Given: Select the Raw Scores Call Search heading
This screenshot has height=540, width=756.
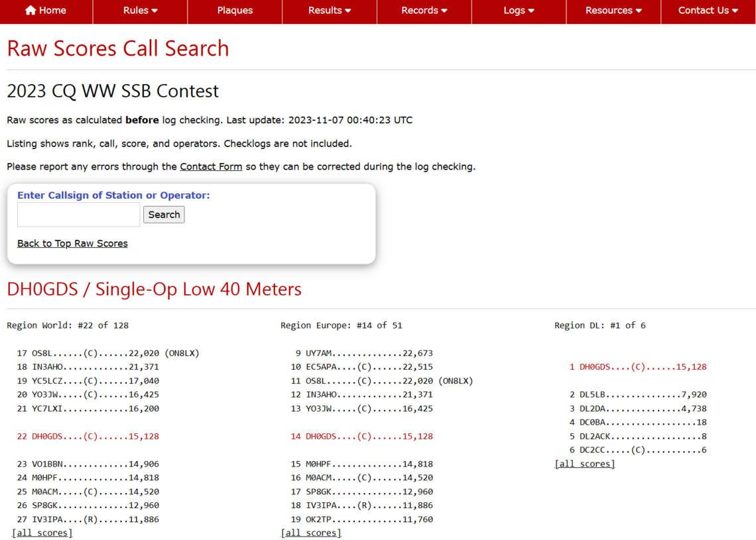Looking at the screenshot, I should 118,48.
